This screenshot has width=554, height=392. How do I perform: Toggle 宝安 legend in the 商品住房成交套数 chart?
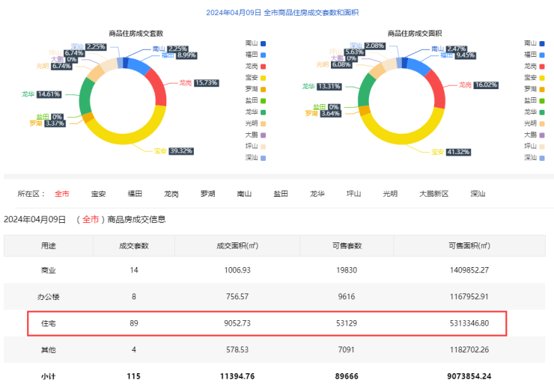255,77
